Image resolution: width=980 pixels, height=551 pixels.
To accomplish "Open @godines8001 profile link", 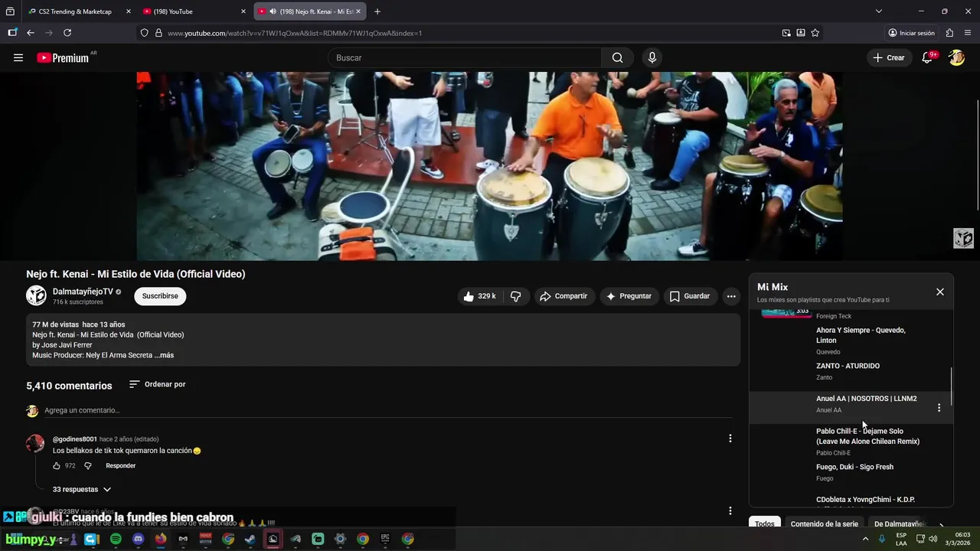I will (75, 439).
